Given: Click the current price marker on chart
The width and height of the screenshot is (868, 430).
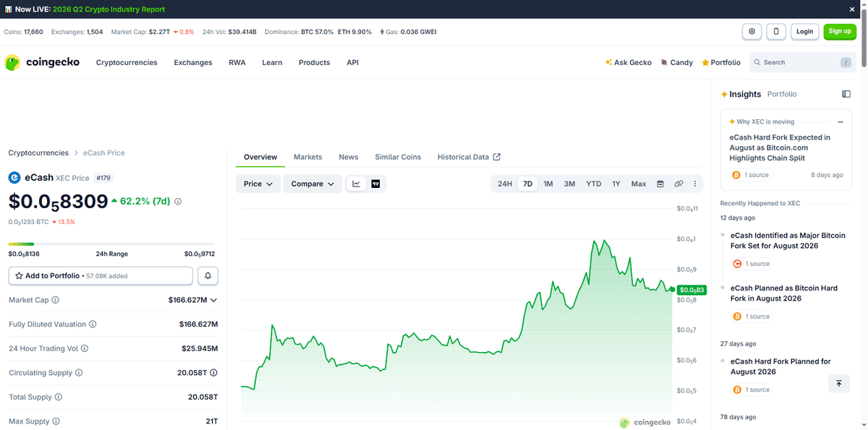Looking at the screenshot, I should click(691, 290).
